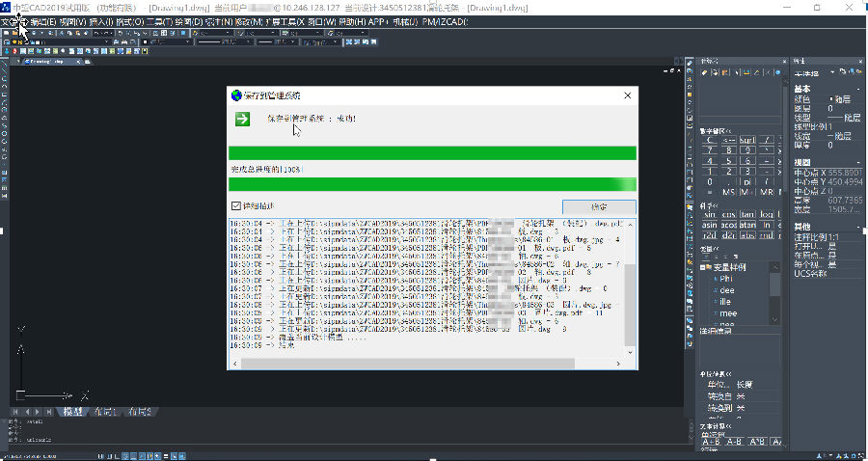
Task: Click the log output vertical scrollbar
Action: (x=631, y=289)
